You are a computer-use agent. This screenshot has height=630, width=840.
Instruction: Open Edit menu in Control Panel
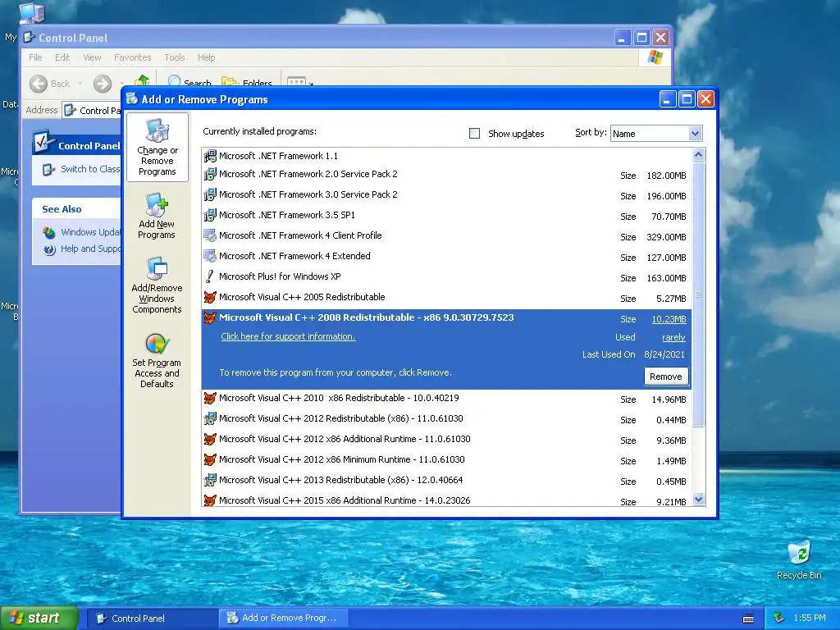pos(62,57)
